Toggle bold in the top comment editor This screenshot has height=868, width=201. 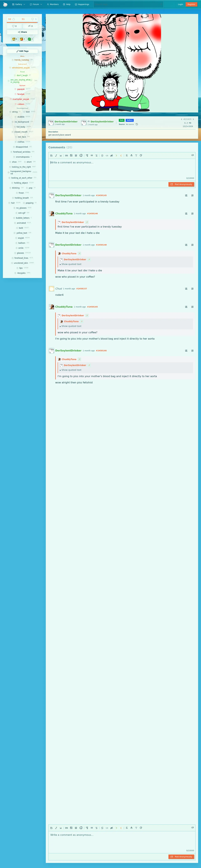coord(51,155)
